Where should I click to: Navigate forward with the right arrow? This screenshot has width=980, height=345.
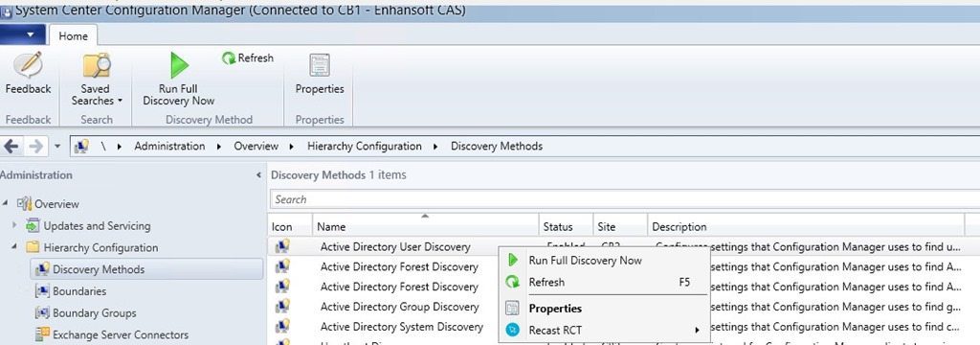point(35,146)
